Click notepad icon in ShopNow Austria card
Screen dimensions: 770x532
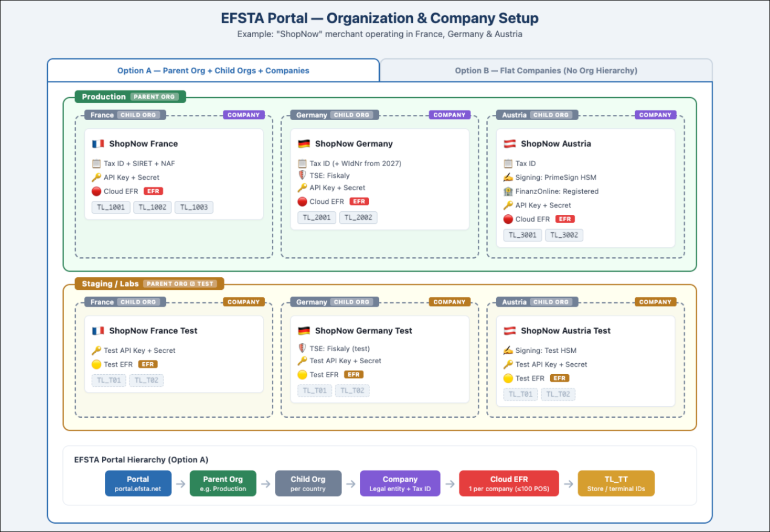click(508, 164)
